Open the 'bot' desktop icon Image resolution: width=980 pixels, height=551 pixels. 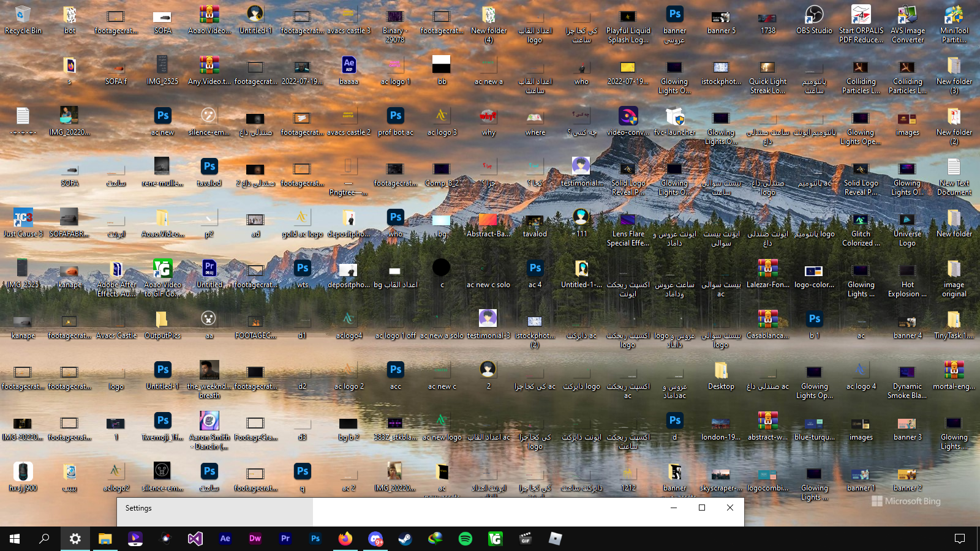[x=70, y=20]
